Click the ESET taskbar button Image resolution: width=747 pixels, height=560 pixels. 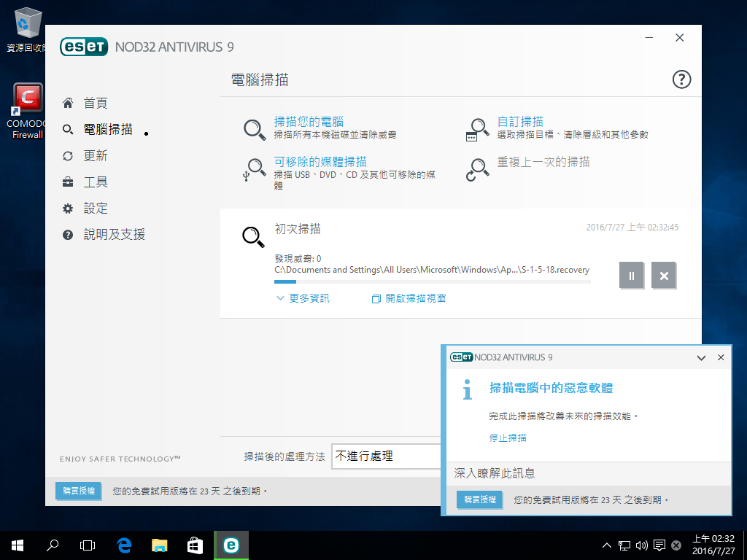pyautogui.click(x=231, y=545)
